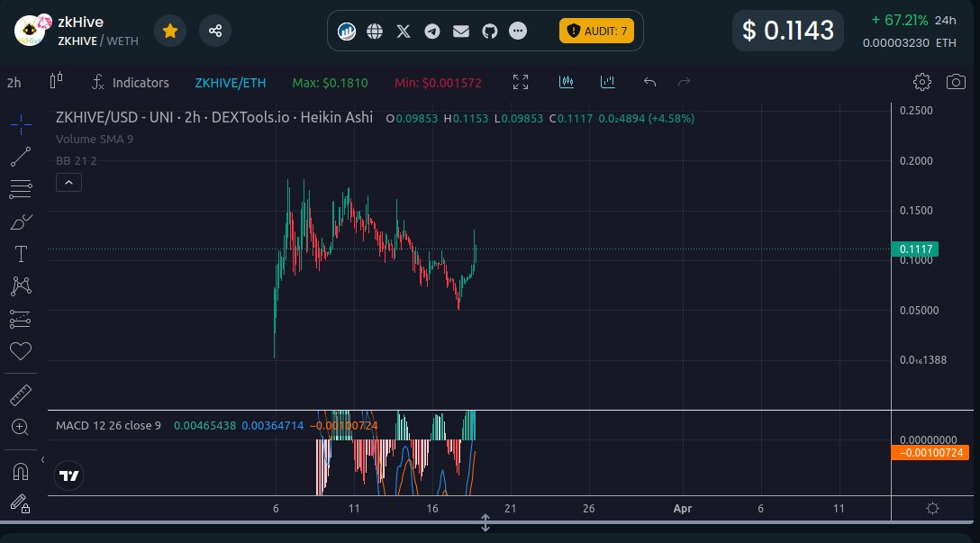Open the heart icons drawing tool
The image size is (980, 543).
click(21, 351)
